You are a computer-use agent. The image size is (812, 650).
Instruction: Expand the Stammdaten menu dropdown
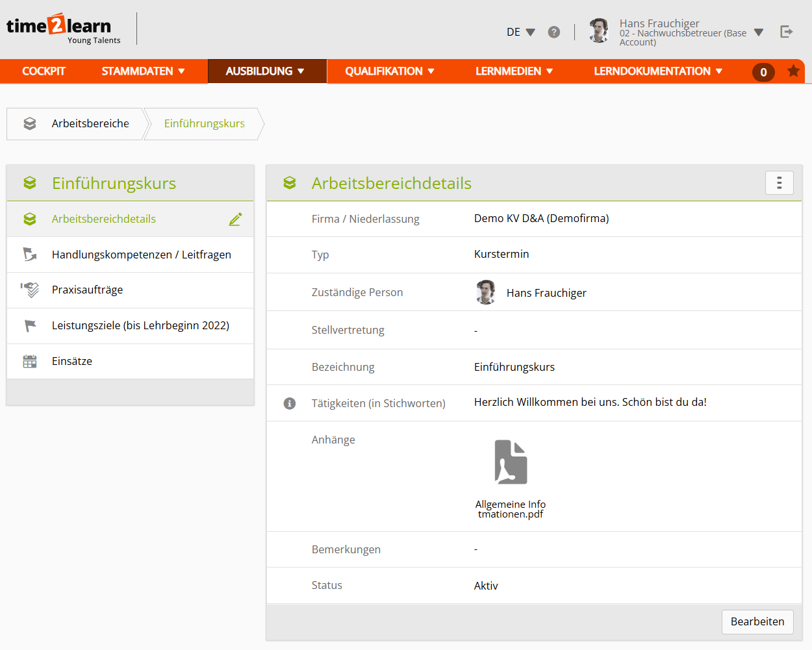143,71
